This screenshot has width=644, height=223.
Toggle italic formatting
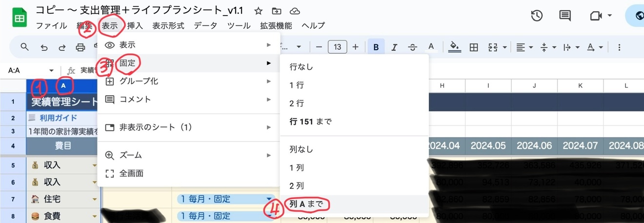point(394,47)
